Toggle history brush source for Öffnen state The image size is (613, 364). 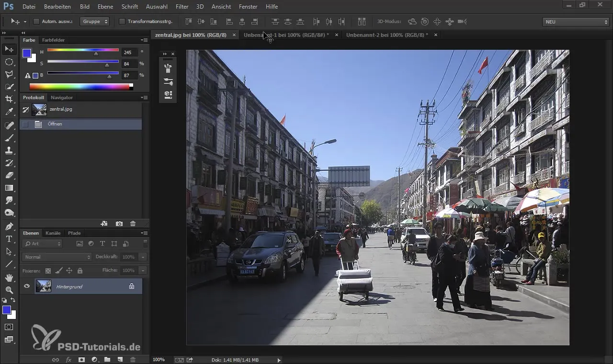[x=25, y=124]
